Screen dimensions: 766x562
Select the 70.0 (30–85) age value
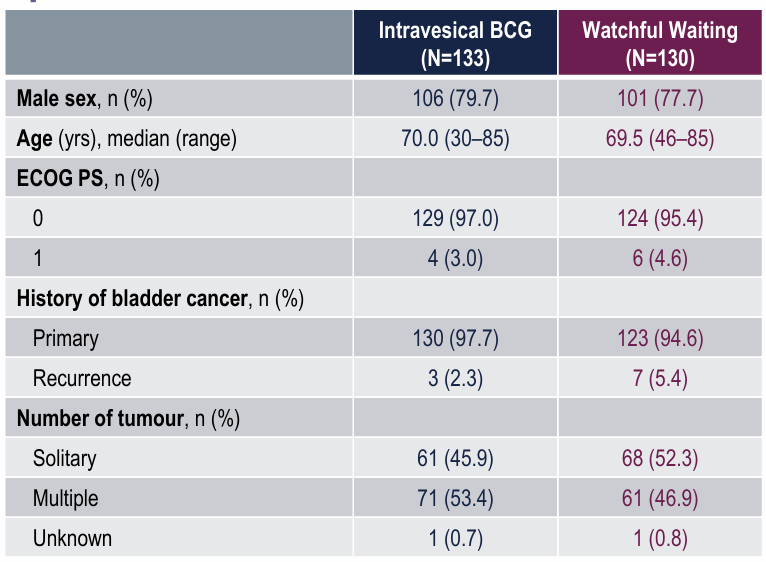pos(455,139)
